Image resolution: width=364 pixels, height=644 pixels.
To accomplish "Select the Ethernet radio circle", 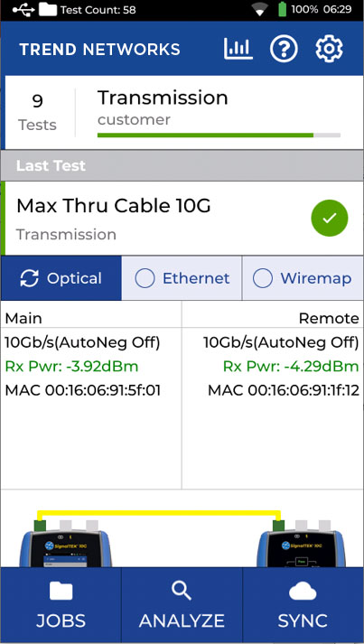I will coord(145,278).
